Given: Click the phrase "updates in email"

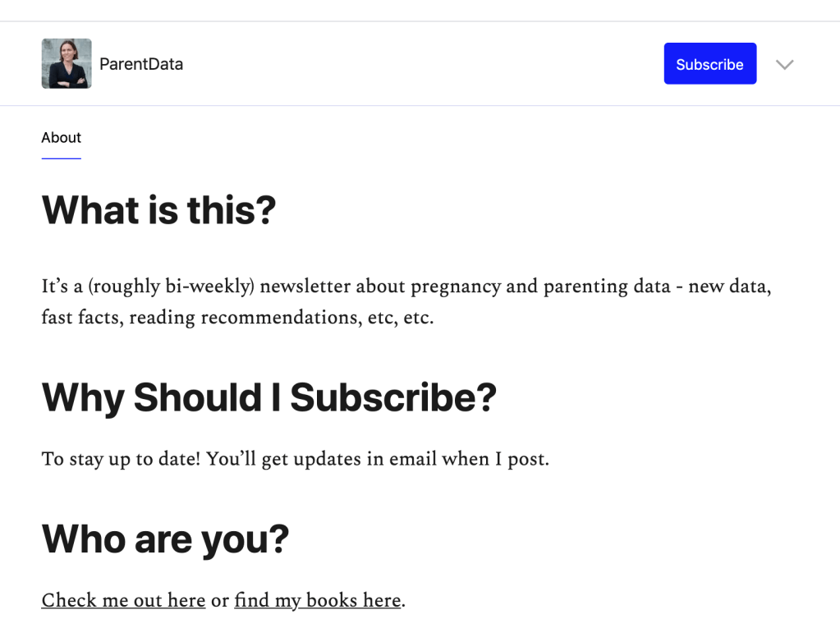Looking at the screenshot, I should click(363, 459).
